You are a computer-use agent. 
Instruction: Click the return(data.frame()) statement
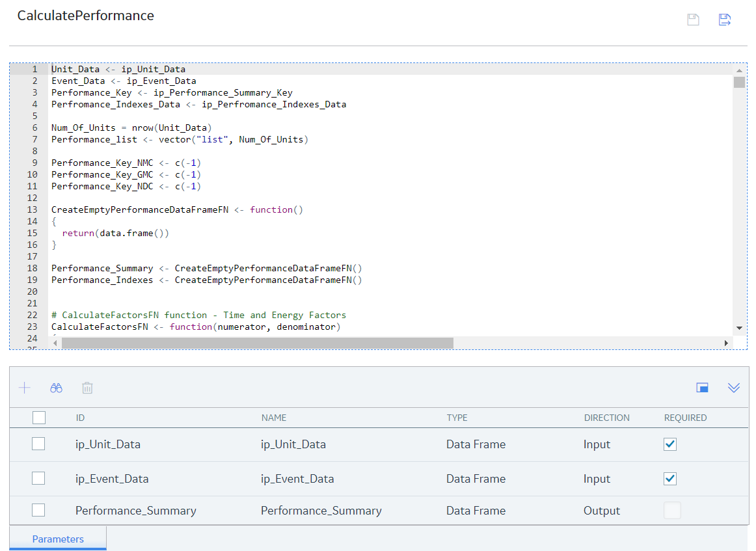116,234
